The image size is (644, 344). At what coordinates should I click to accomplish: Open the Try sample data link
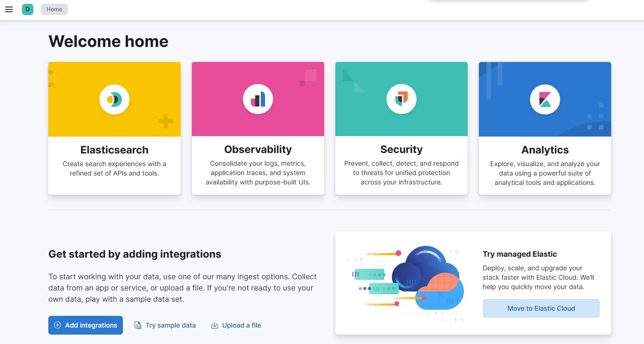[165, 325]
